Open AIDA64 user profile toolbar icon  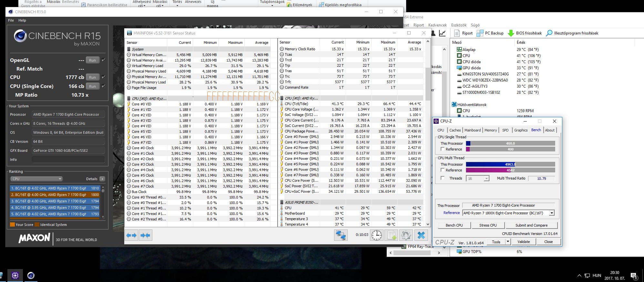433,33
